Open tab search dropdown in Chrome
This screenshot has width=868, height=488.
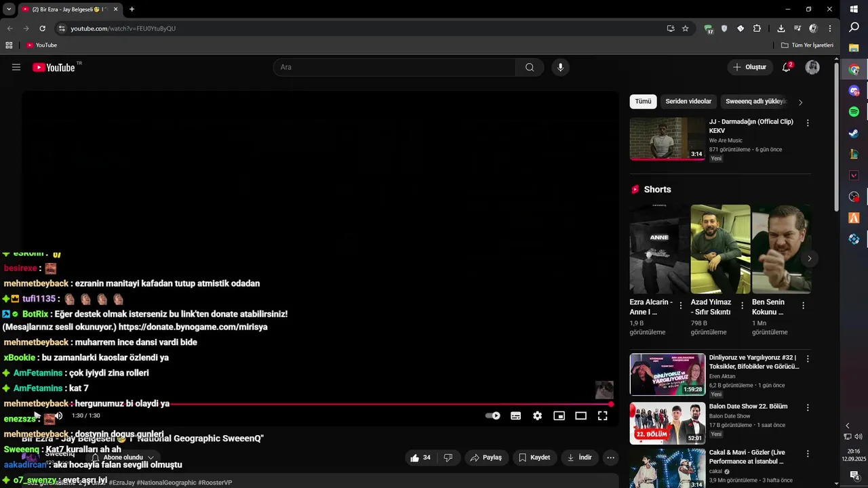pyautogui.click(x=9, y=9)
